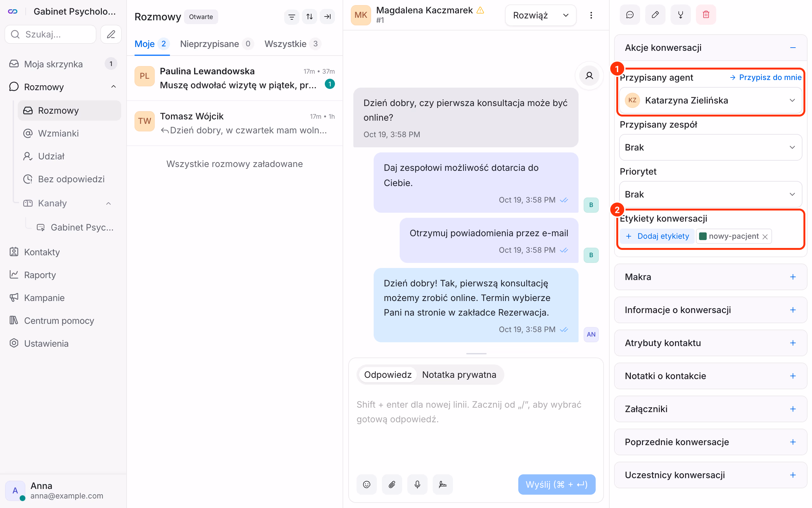The image size is (812, 508).
Task: Open the three-dot conversation menu
Action: point(591,15)
